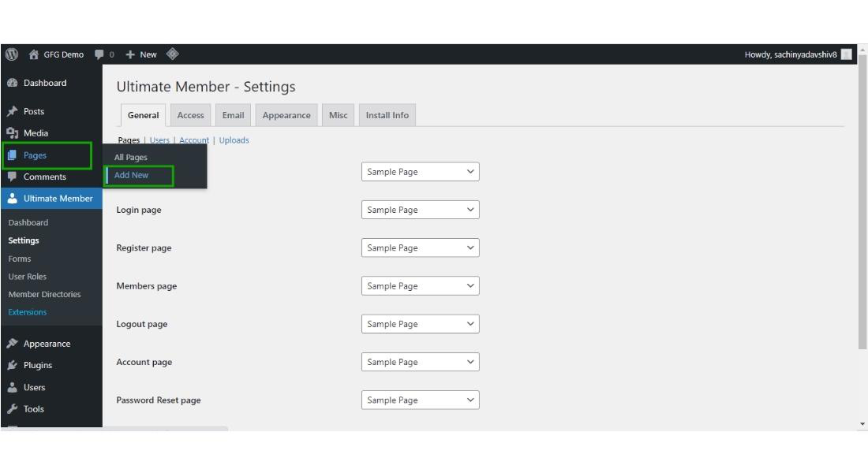Image resolution: width=868 pixels, height=473 pixels.
Task: Open the Login page dropdown
Action: click(420, 210)
